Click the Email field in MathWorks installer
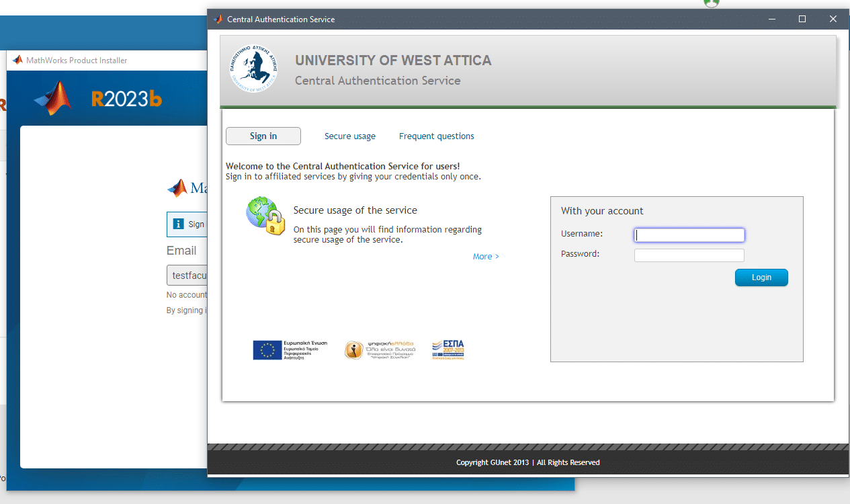This screenshot has width=850, height=504. coord(187,276)
